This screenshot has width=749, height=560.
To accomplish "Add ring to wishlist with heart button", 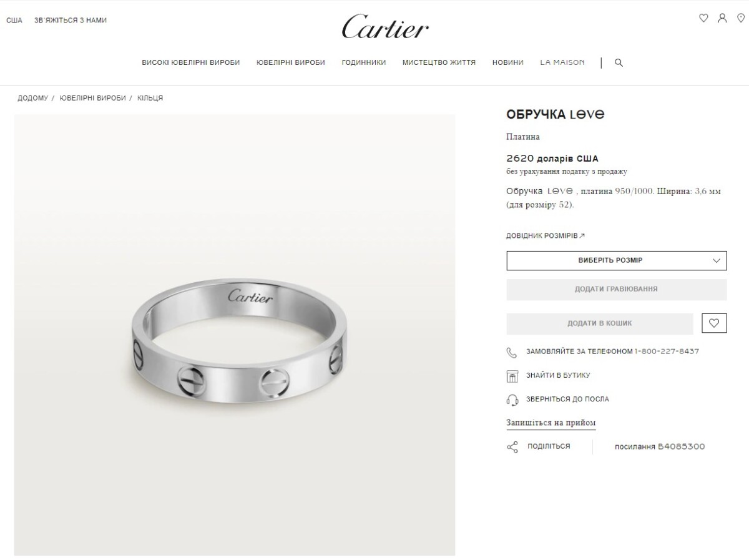I will [x=714, y=323].
